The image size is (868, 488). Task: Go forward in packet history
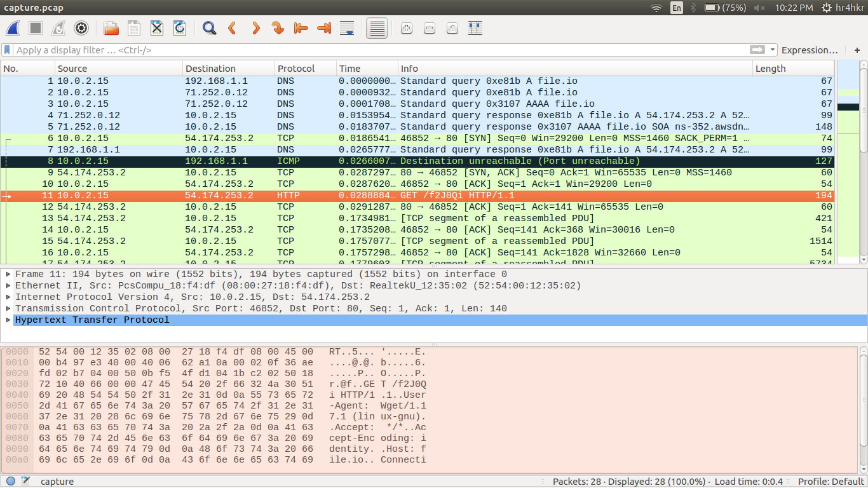[x=255, y=28]
